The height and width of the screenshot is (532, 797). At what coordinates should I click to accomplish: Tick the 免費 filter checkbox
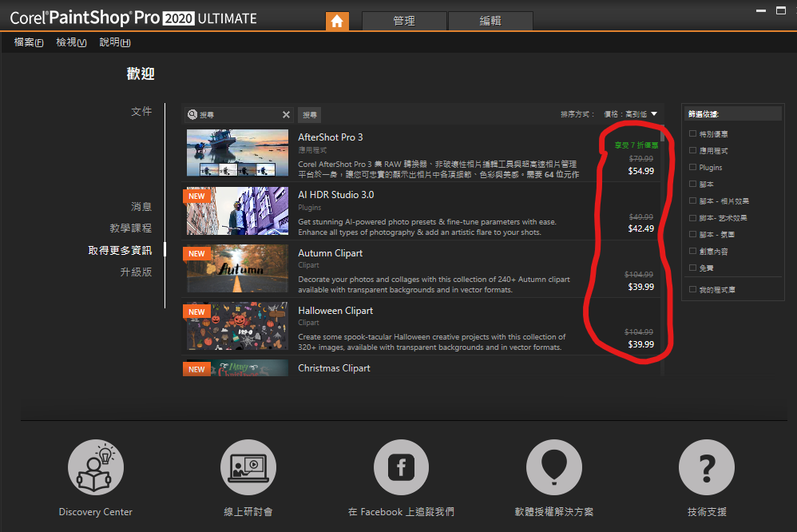(x=692, y=268)
